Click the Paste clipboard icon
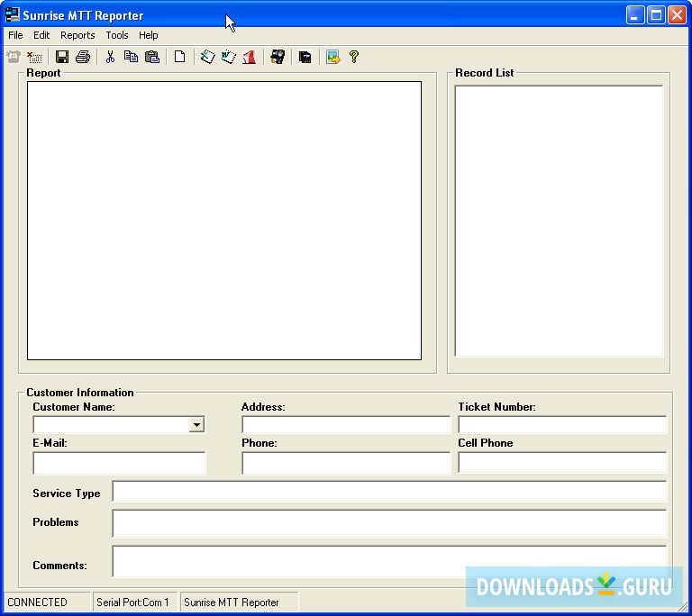Viewport: 692px width, 616px height. (152, 57)
